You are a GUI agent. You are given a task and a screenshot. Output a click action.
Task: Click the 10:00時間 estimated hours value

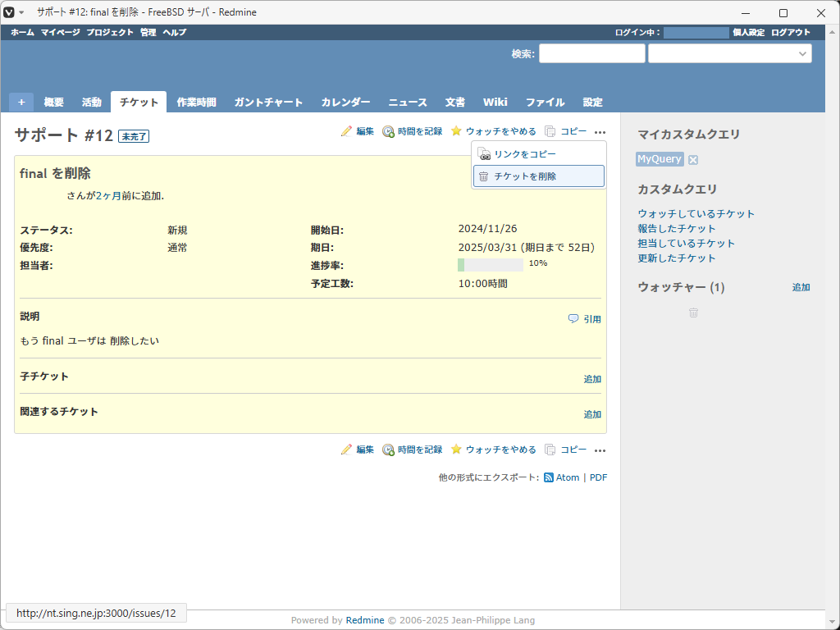pyautogui.click(x=482, y=283)
